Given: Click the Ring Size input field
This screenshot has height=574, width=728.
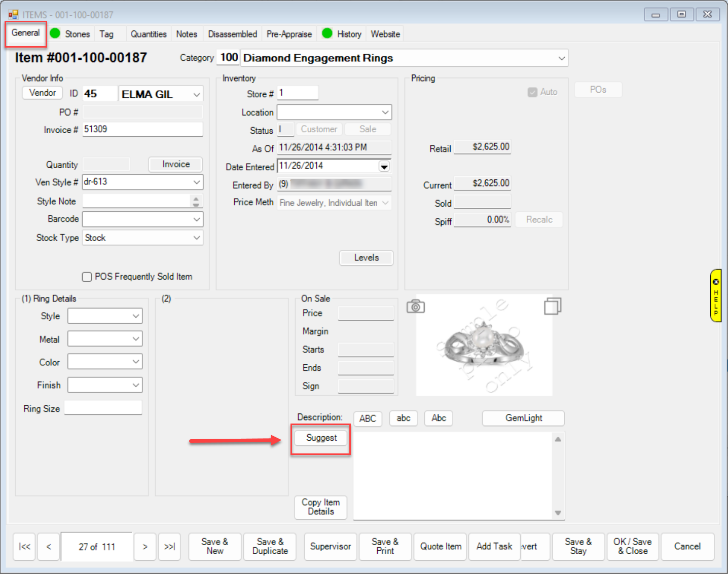Looking at the screenshot, I should pyautogui.click(x=103, y=408).
